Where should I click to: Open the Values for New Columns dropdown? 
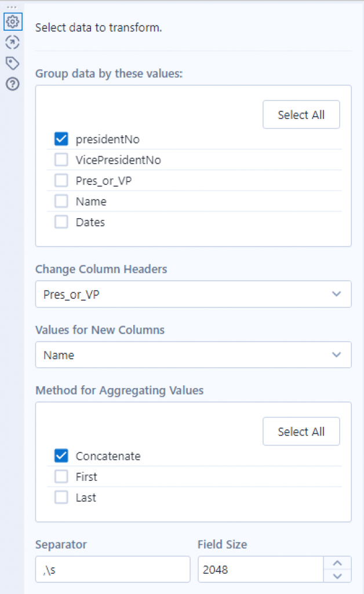[x=193, y=354]
